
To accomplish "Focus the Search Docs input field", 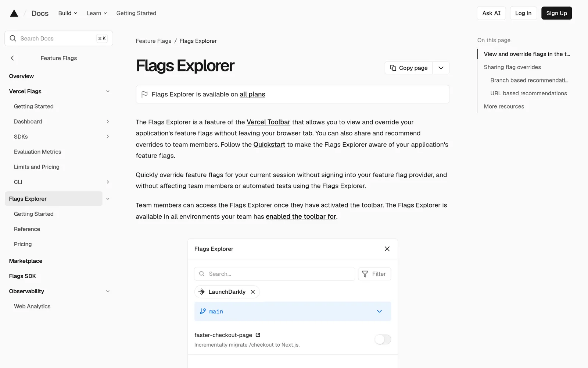I will (59, 38).
